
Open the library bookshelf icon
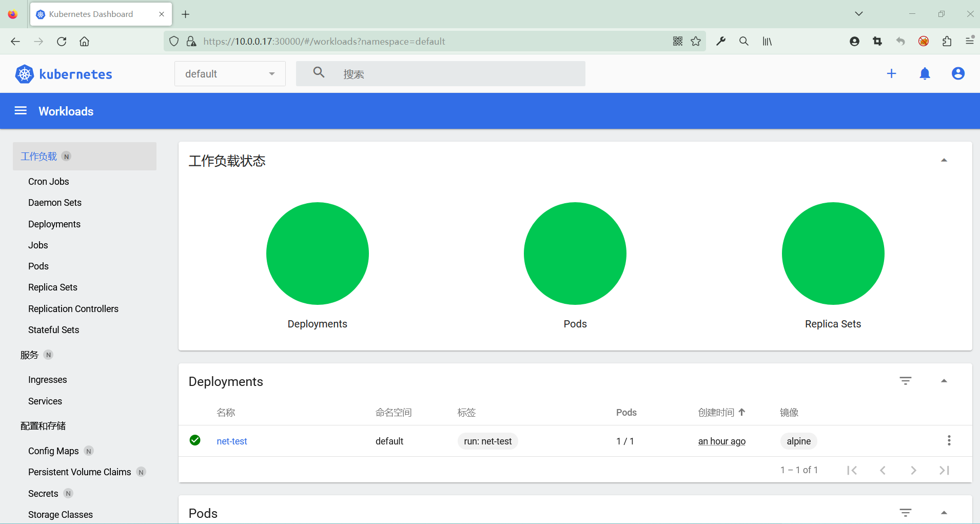pos(767,42)
